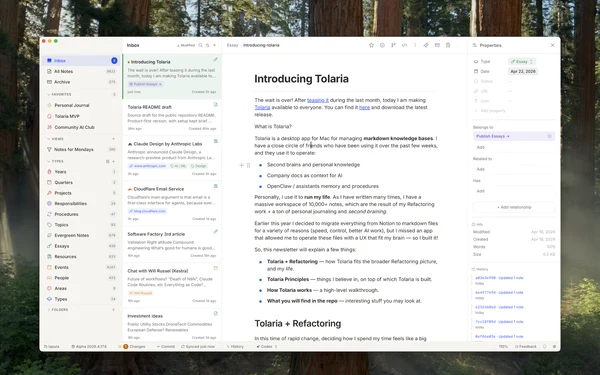Image resolution: width=600 pixels, height=375 pixels.
Task: Click the Essay breadcrumb in editor header
Action: click(232, 45)
